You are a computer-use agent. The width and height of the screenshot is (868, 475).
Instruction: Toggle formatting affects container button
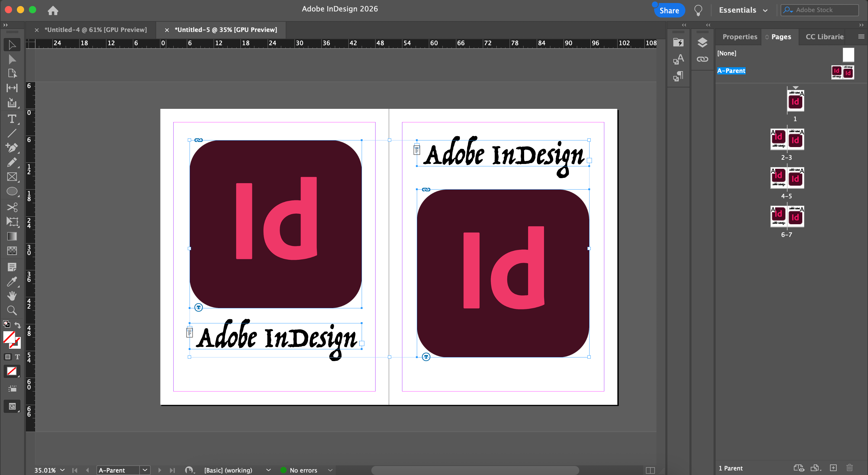(8, 357)
